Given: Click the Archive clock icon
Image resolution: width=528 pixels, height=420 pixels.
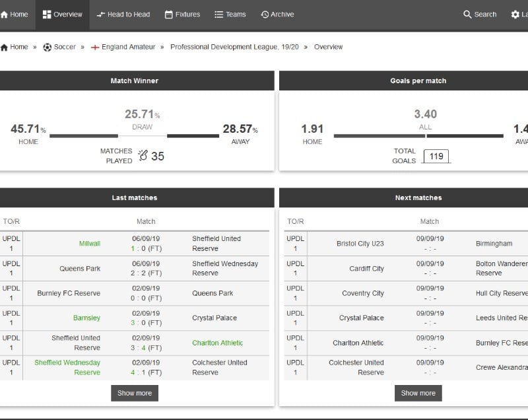Looking at the screenshot, I should [265, 15].
